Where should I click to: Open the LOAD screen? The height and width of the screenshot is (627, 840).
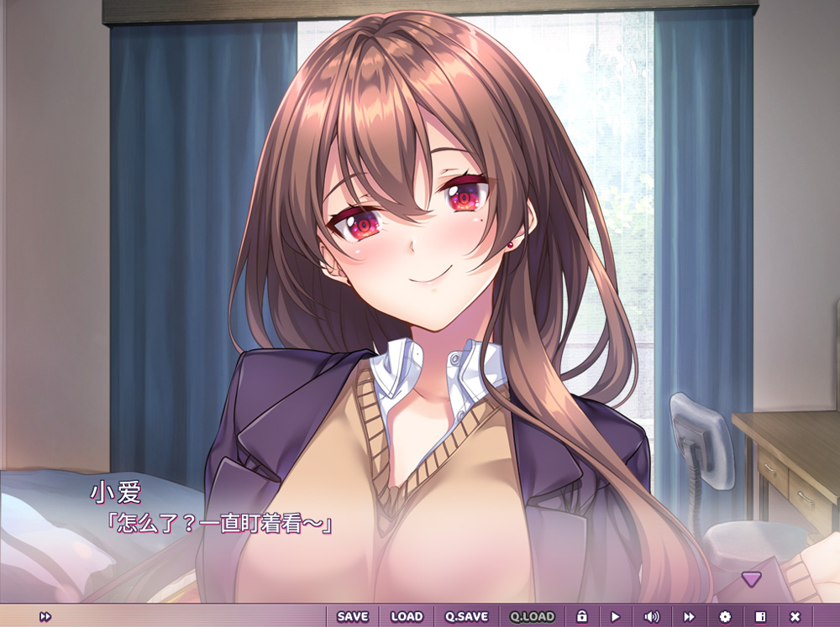click(x=406, y=615)
